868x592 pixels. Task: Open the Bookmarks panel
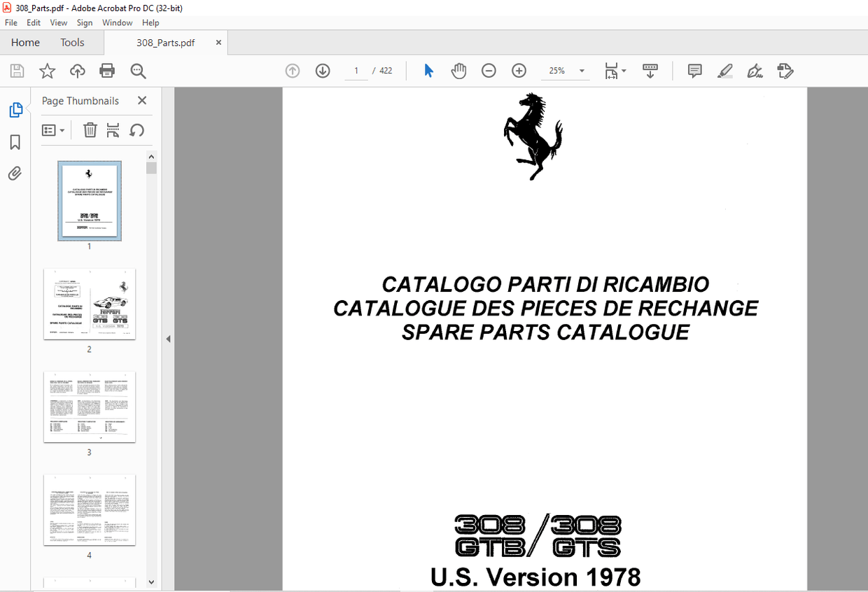click(15, 142)
